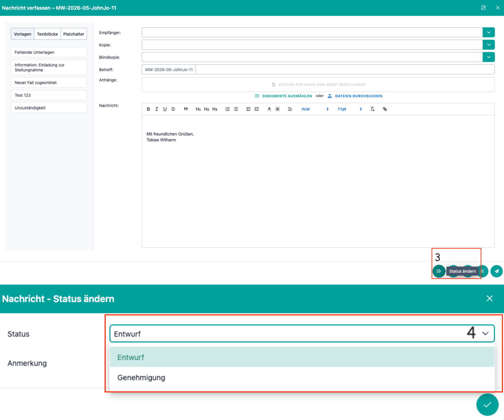This screenshot has height=420, width=504.
Task: Click into the Kopie input field
Action: [x=312, y=45]
